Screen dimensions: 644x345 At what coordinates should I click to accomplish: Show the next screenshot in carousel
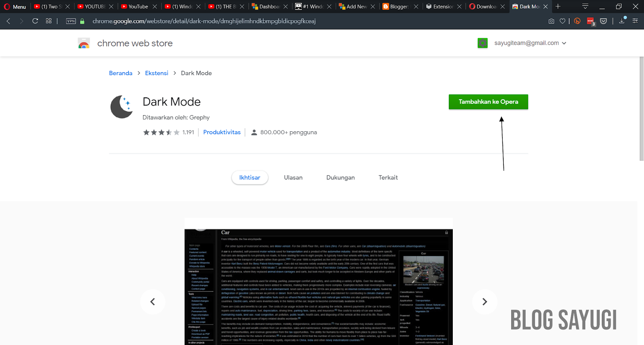[x=485, y=302]
